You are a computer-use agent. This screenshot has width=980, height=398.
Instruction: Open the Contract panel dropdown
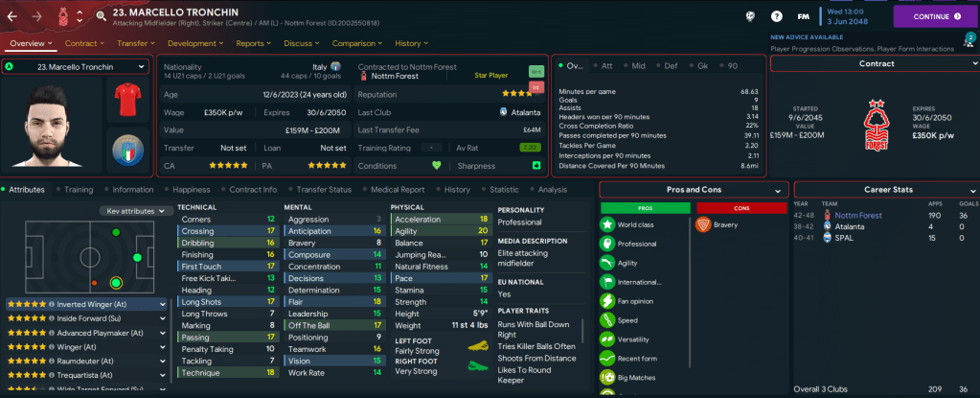pyautogui.click(x=876, y=63)
